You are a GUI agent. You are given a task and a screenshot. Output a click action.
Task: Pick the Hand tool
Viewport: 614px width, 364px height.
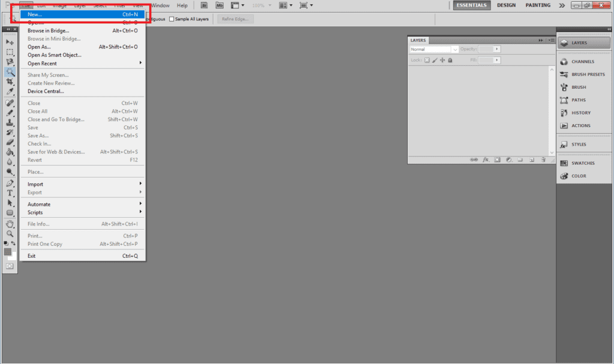[x=10, y=224]
